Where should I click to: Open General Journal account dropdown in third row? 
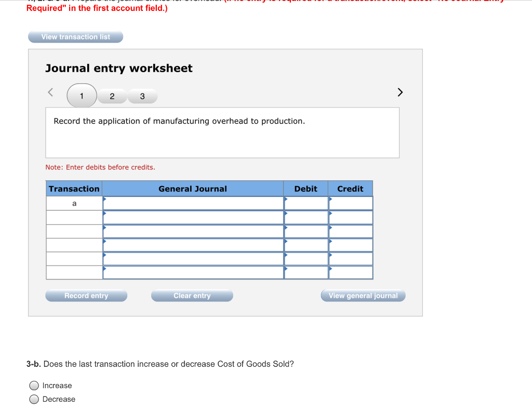[x=193, y=231]
